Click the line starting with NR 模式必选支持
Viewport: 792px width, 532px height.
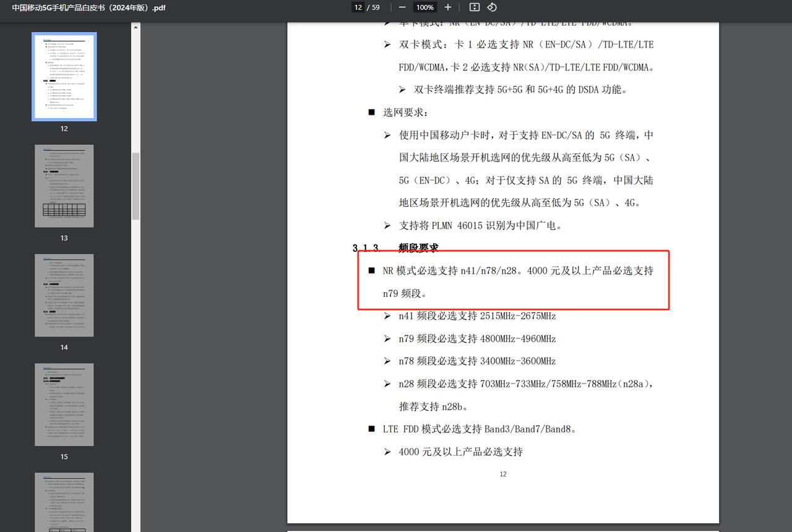click(518, 271)
